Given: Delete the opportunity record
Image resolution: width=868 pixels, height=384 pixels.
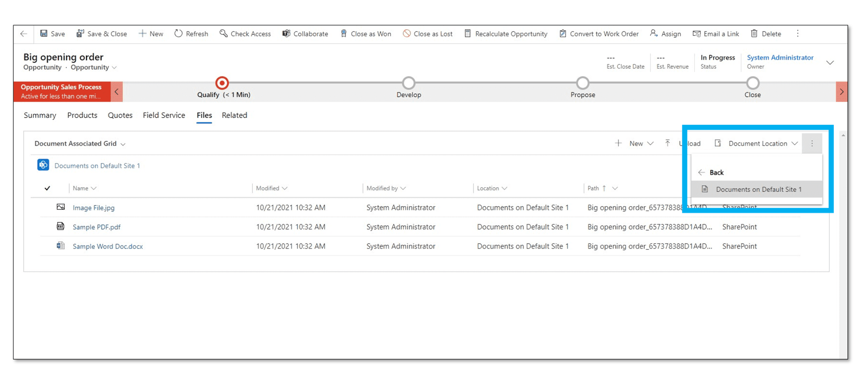Looking at the screenshot, I should (x=766, y=34).
